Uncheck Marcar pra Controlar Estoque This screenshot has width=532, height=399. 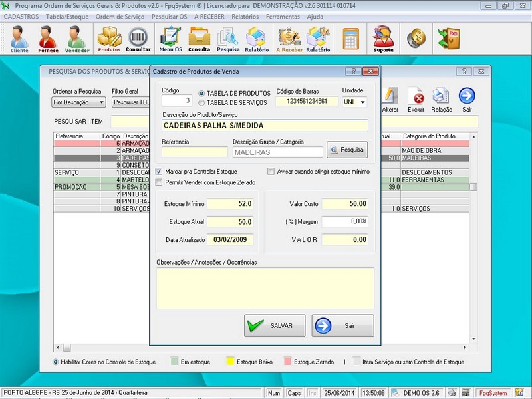point(159,172)
